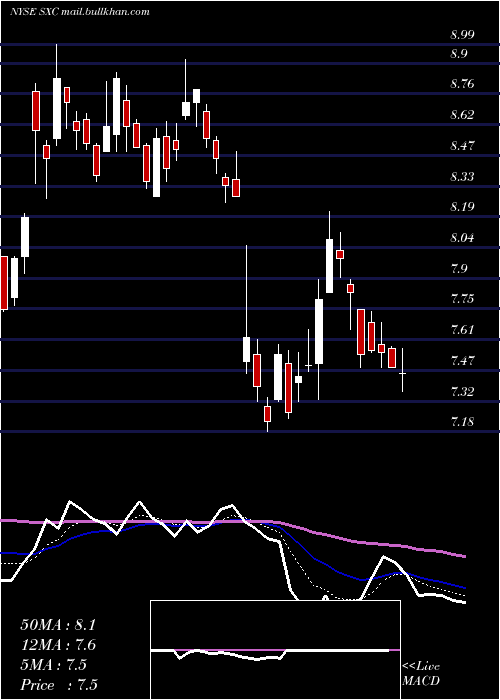Click inside the MACD inset panel
The width and height of the screenshot is (500, 700).
point(275,650)
